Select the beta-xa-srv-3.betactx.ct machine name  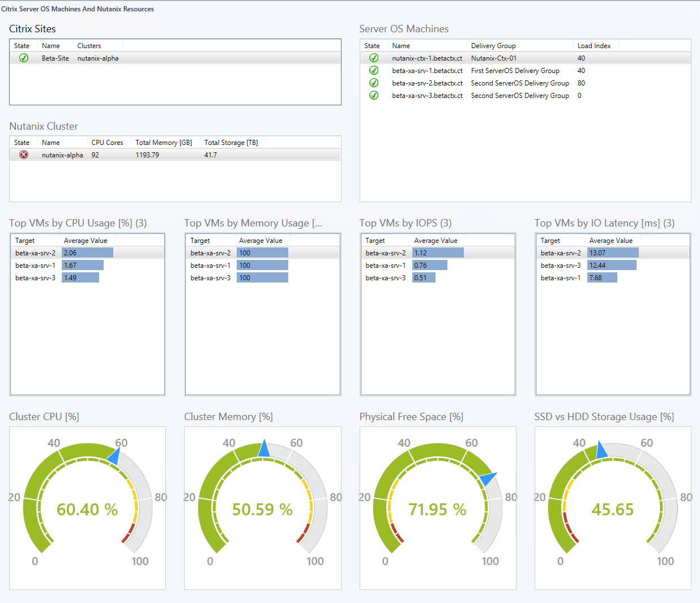[x=427, y=96]
